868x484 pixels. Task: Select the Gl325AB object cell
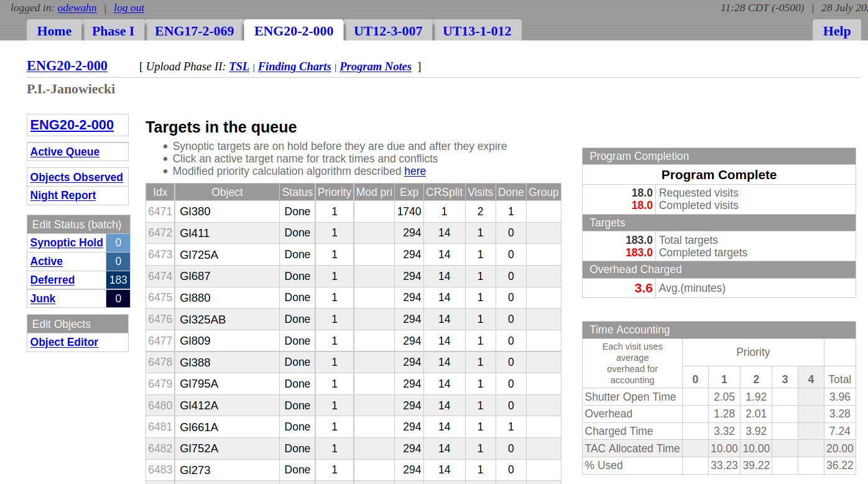click(227, 319)
